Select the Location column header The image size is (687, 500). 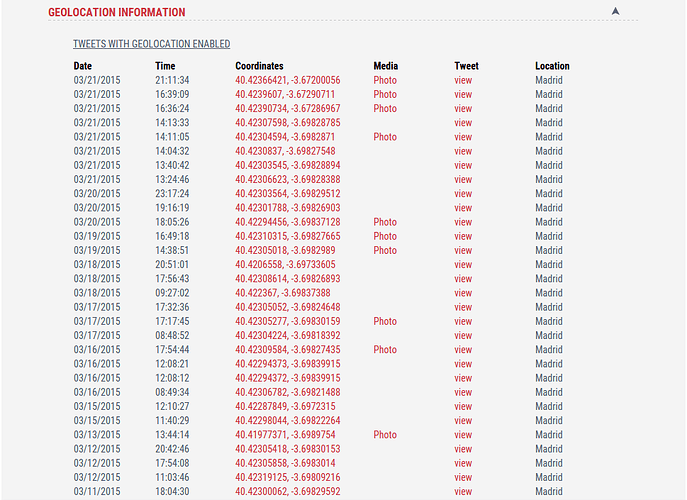(x=552, y=66)
